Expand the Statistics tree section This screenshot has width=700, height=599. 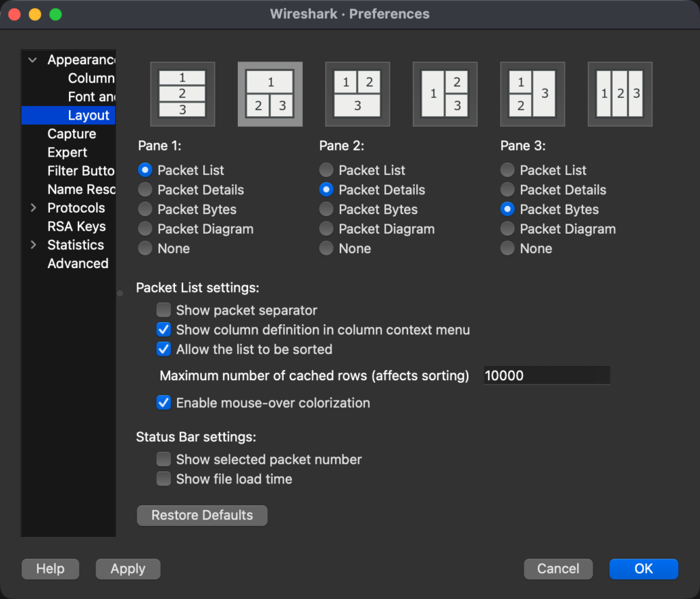pos(33,245)
